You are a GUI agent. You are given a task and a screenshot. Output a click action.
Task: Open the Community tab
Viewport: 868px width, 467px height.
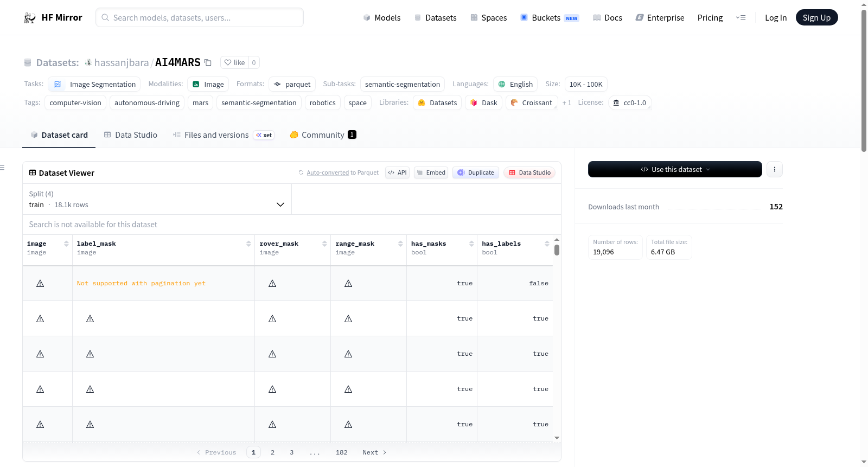click(323, 135)
